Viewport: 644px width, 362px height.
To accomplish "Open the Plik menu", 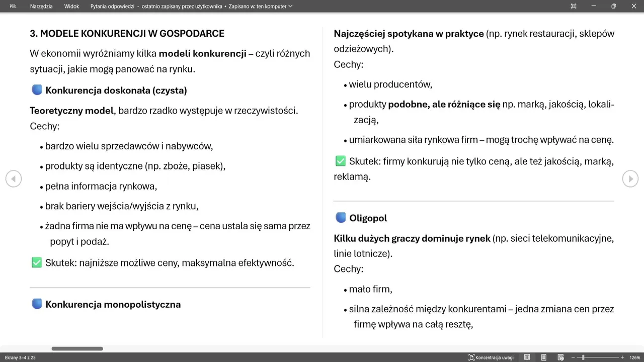I will click(13, 7).
